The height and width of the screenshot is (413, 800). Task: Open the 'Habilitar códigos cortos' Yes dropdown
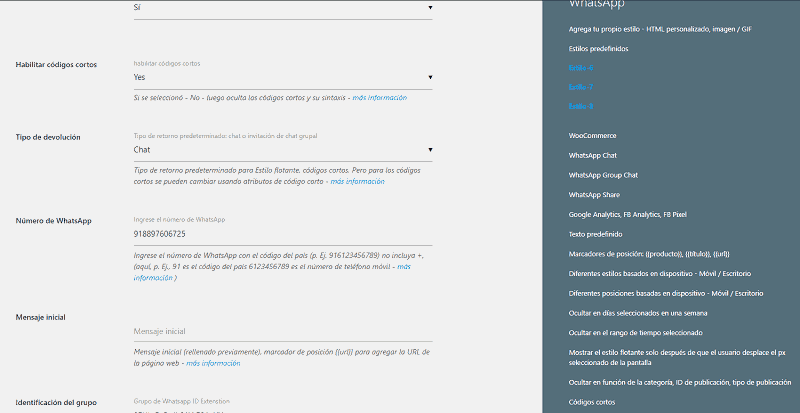point(283,78)
